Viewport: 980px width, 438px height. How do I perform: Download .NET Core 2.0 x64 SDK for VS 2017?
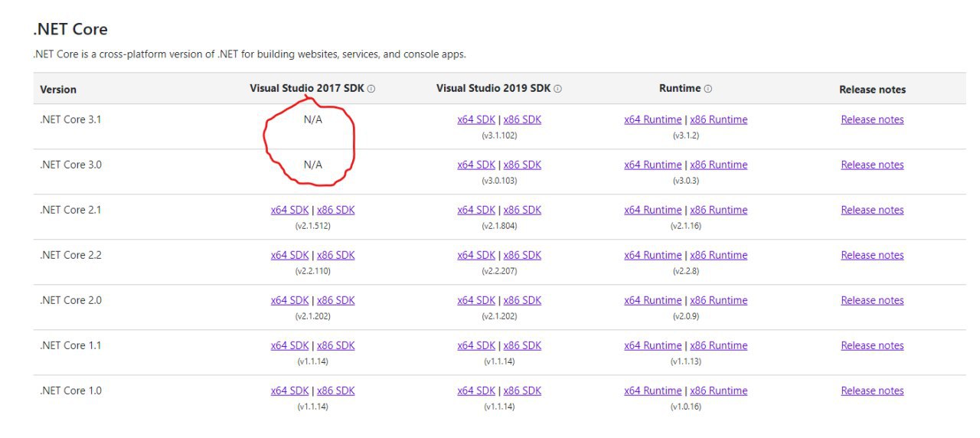point(289,300)
